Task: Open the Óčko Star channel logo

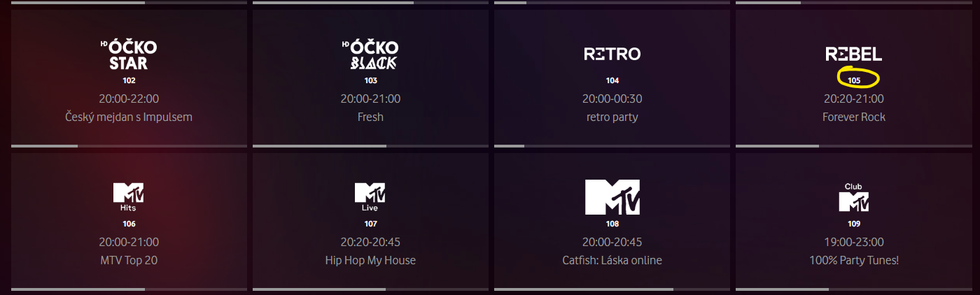Action: [x=129, y=55]
